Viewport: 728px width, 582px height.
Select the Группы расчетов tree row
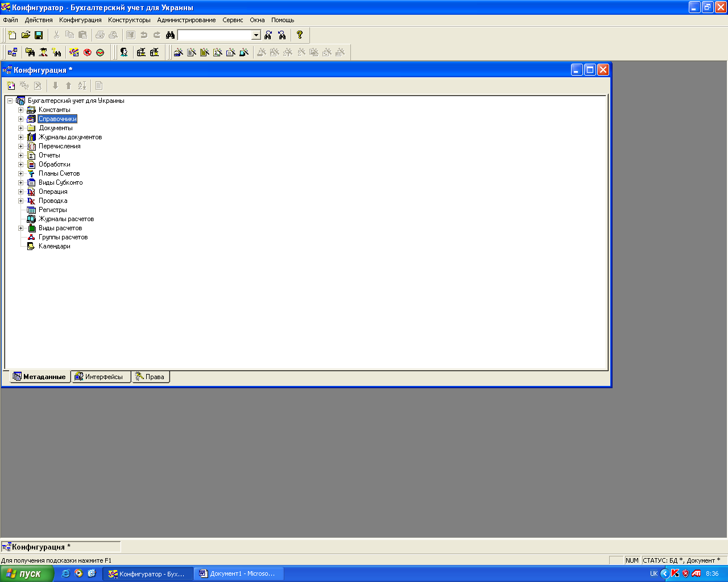pyautogui.click(x=63, y=237)
